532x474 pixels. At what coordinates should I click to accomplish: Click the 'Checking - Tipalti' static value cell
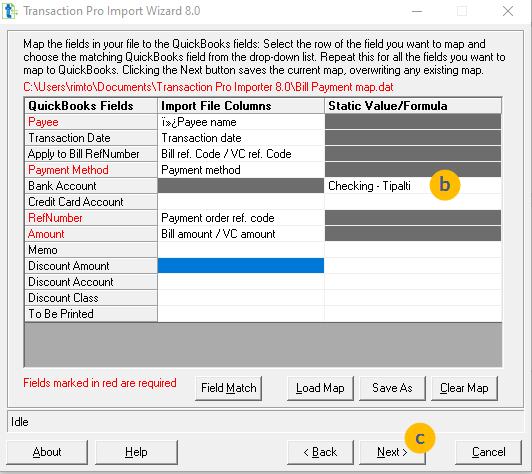coord(413,186)
